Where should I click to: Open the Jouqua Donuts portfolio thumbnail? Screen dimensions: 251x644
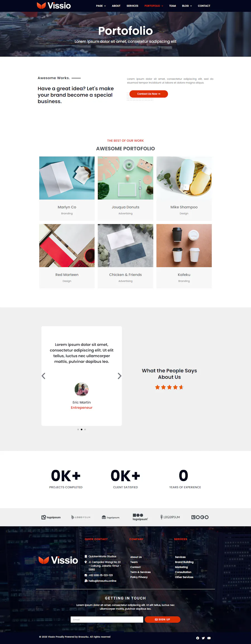point(126,178)
